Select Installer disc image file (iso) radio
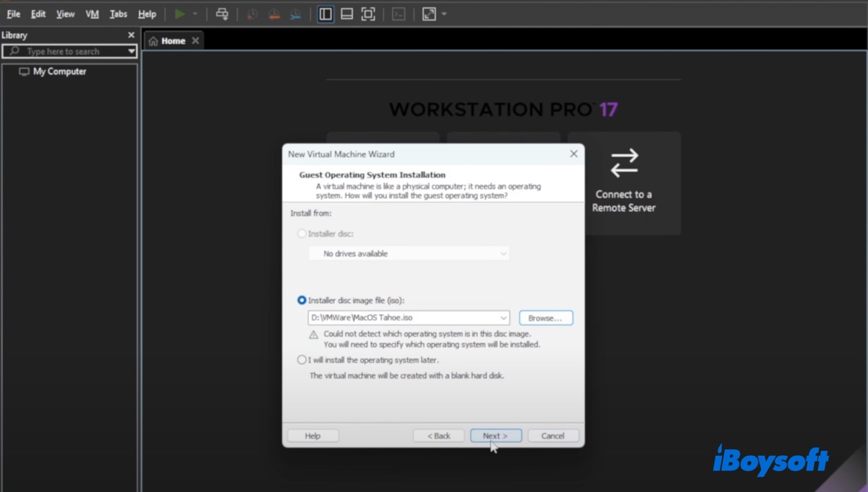The image size is (868, 492). point(302,300)
